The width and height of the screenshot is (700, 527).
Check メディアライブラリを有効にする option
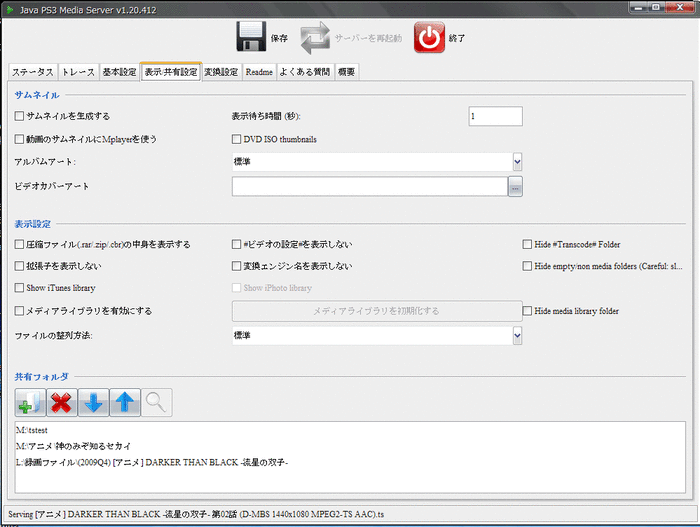19,311
